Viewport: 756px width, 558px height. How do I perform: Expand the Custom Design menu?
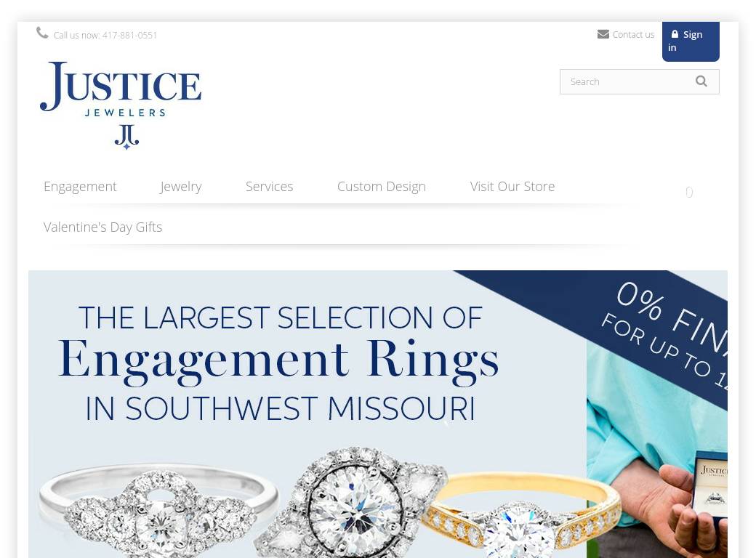(382, 187)
